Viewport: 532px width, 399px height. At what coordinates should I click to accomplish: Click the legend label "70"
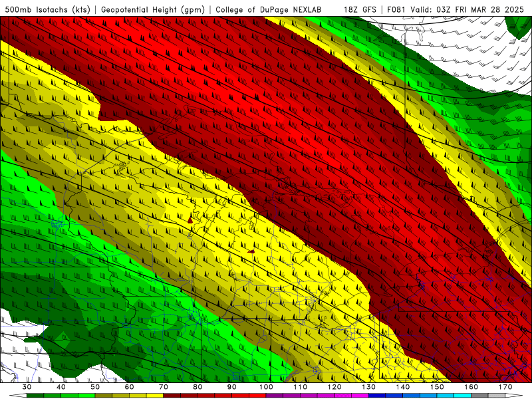tap(164, 387)
